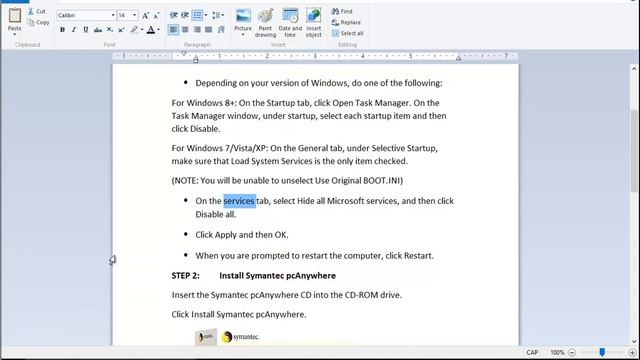
Task: Click the CAP status bar indicator
Action: [532, 352]
